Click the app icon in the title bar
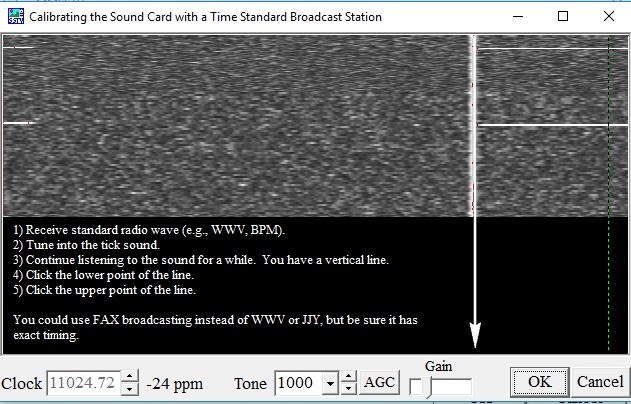 click(16, 17)
